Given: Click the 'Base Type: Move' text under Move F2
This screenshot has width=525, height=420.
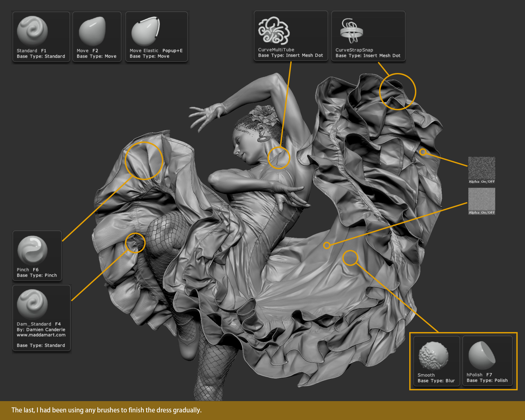Looking at the screenshot, I should 97,56.
